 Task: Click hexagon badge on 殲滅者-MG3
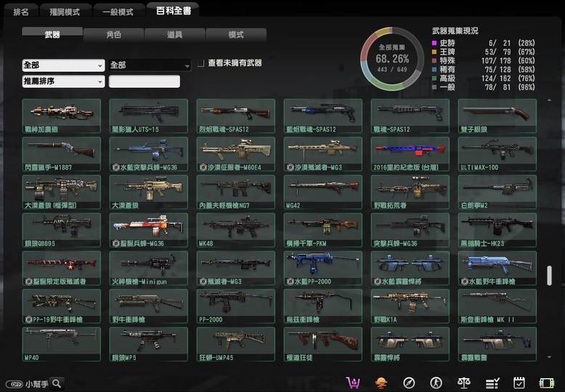click(x=203, y=282)
